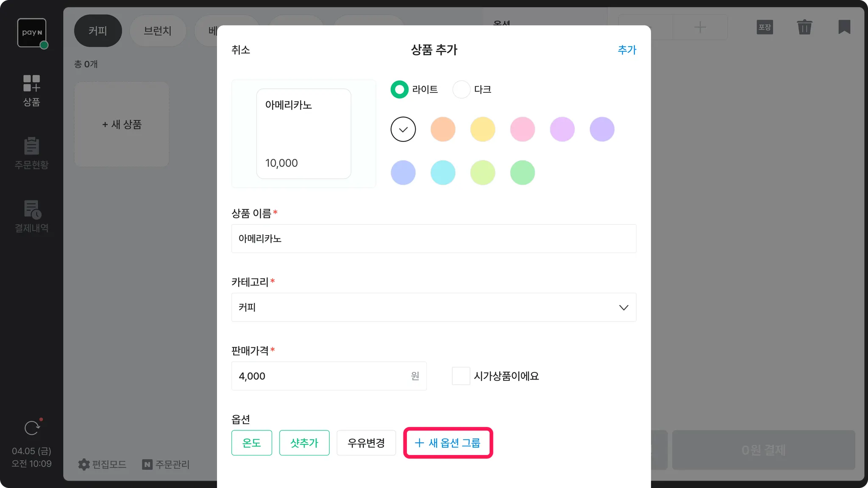
Task: Click the 상품 이름 input field
Action: [434, 238]
